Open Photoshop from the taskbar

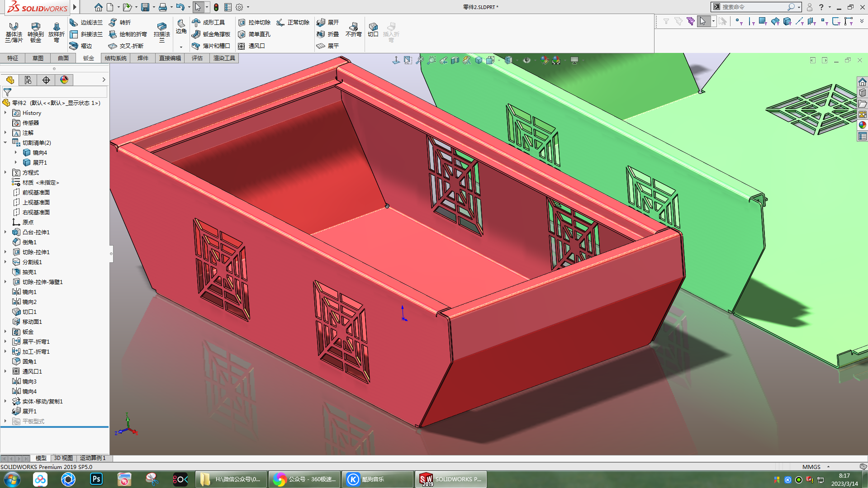pos(96,479)
